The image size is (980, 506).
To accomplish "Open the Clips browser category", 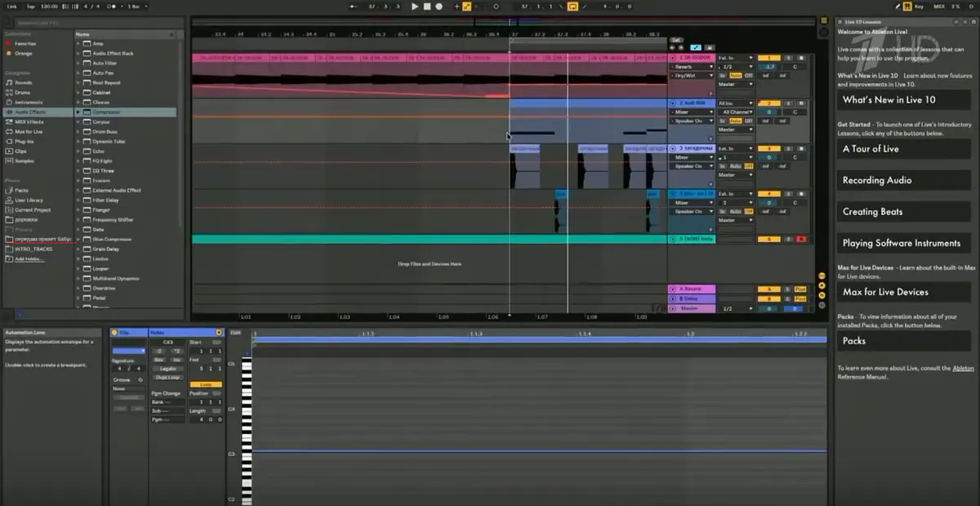I will (x=20, y=151).
